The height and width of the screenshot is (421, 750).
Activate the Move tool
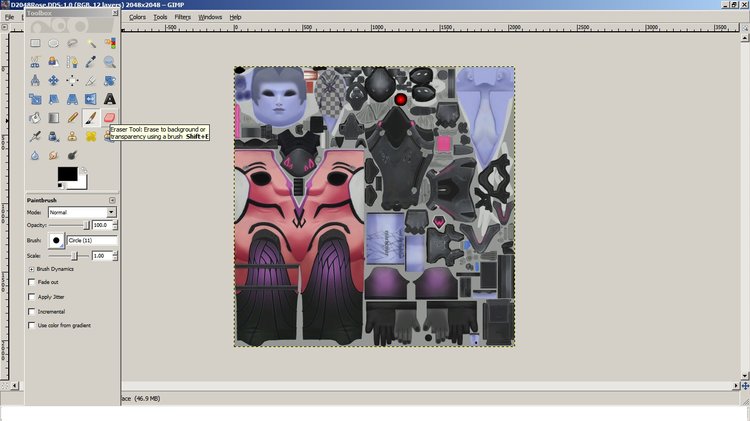tap(54, 81)
